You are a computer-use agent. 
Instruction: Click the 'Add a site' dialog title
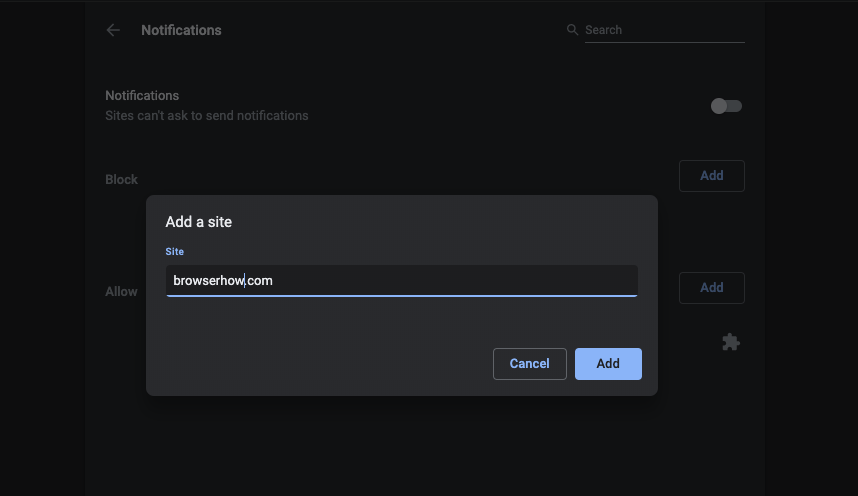pos(199,222)
